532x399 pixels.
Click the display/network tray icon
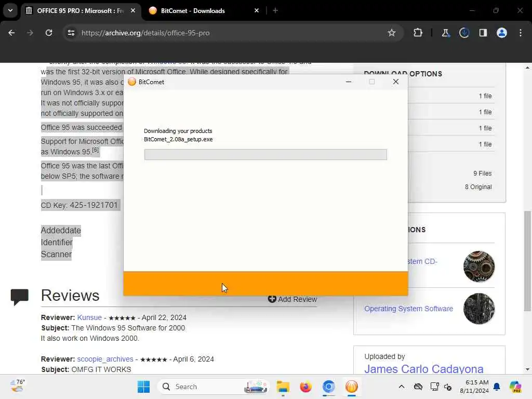pyautogui.click(x=434, y=387)
